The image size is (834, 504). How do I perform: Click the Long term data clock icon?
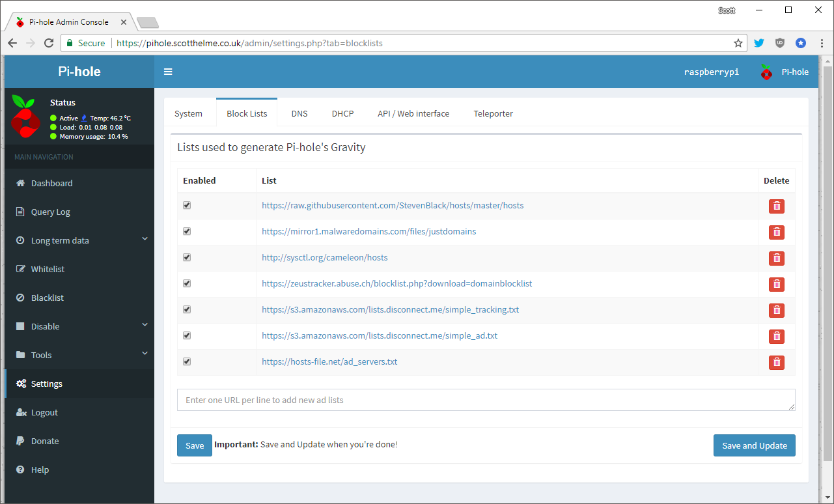coord(20,240)
